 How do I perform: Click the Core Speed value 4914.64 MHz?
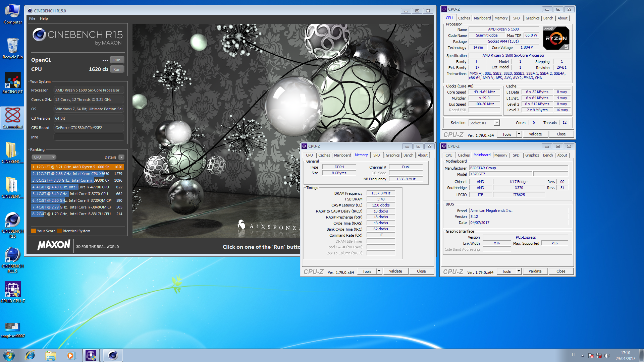point(484,92)
